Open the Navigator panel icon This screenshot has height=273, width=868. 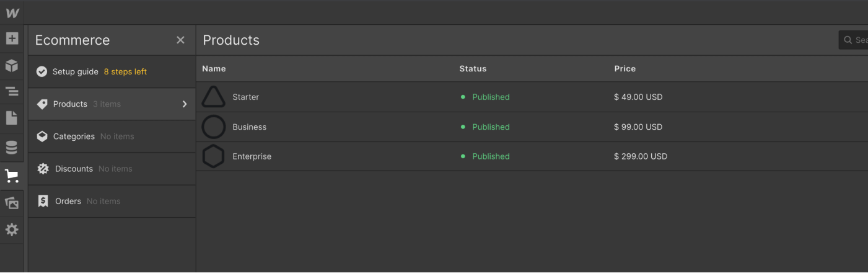[x=12, y=92]
